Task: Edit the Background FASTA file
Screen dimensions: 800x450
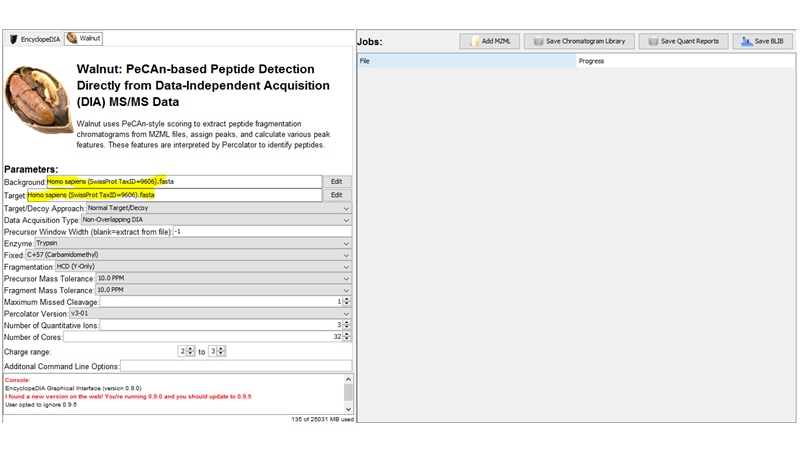Action: [337, 182]
